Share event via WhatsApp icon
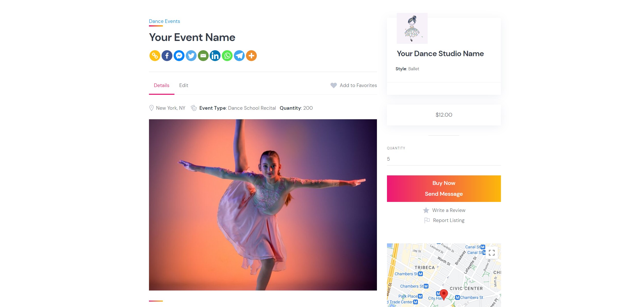 [227, 55]
